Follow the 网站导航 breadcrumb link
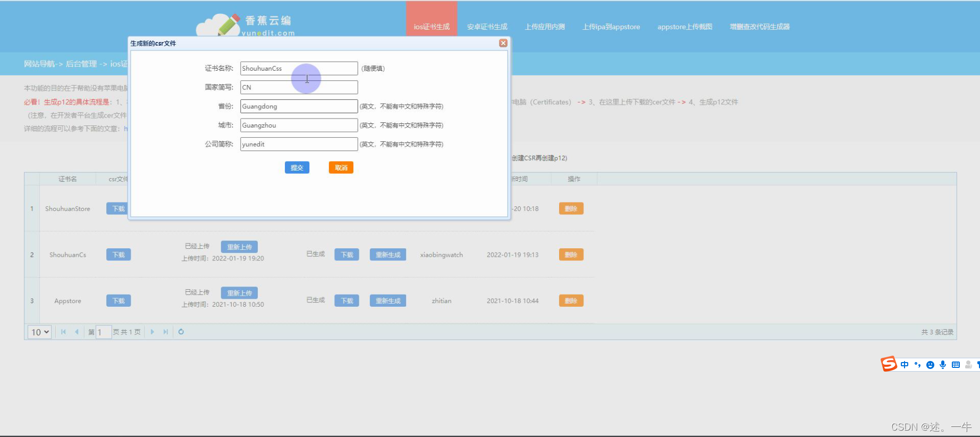Image resolution: width=980 pixels, height=437 pixels. [x=39, y=64]
